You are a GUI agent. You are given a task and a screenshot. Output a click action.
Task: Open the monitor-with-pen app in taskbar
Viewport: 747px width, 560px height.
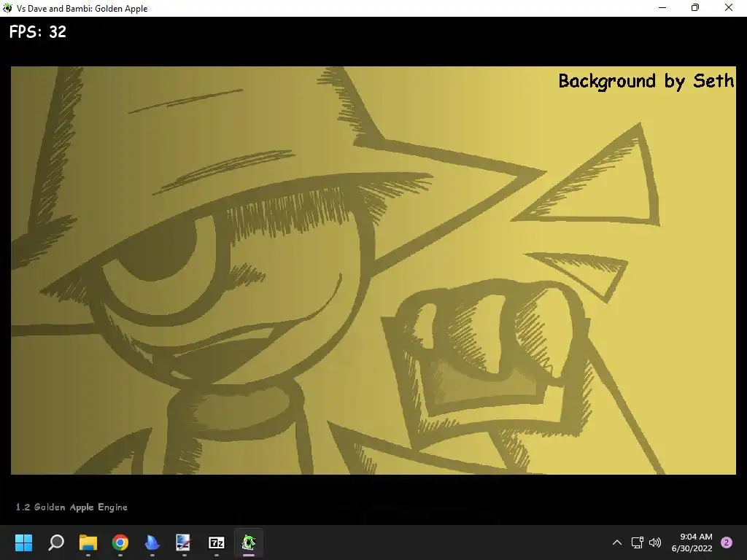[184, 542]
